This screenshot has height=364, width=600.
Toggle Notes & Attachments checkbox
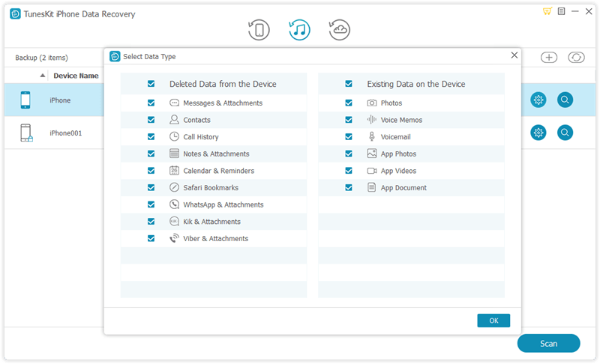(x=151, y=154)
